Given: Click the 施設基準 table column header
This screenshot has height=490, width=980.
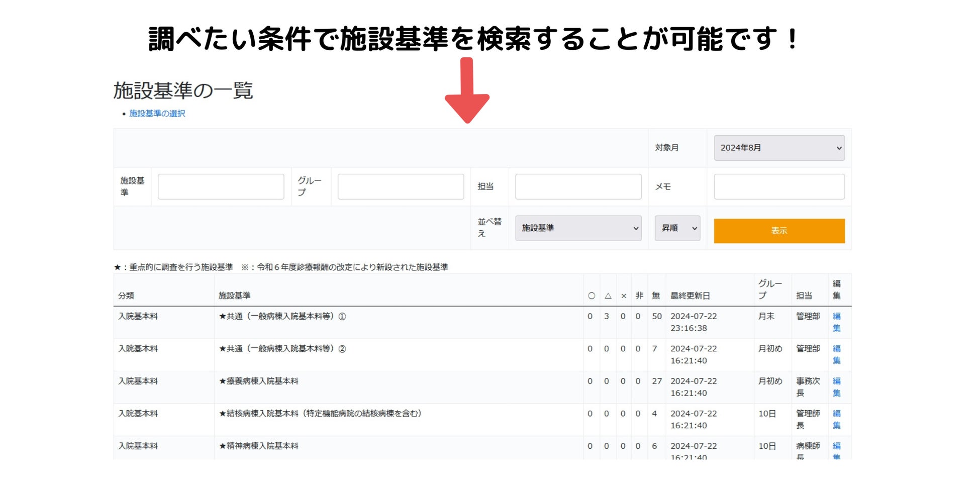Looking at the screenshot, I should pyautogui.click(x=234, y=296).
